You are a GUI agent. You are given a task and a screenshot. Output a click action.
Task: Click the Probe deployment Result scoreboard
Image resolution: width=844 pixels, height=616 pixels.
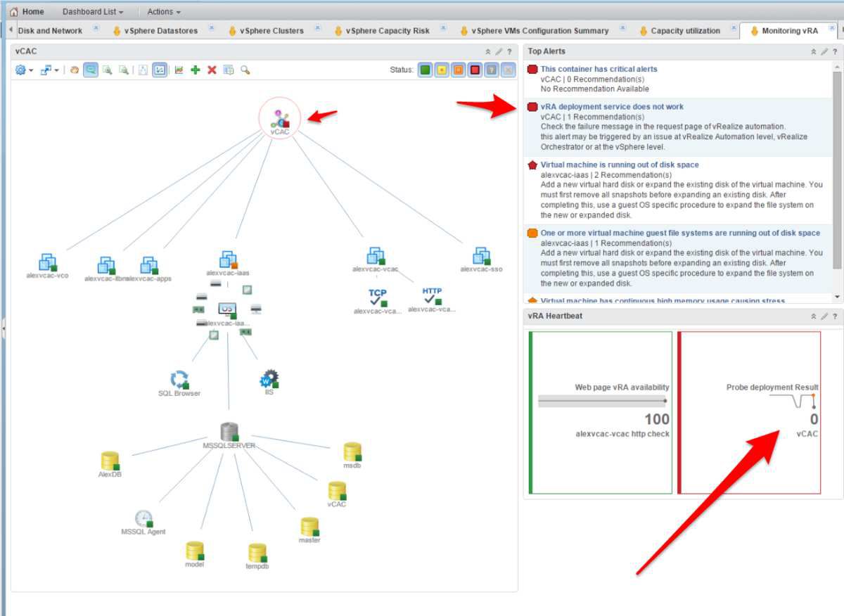[x=749, y=413]
